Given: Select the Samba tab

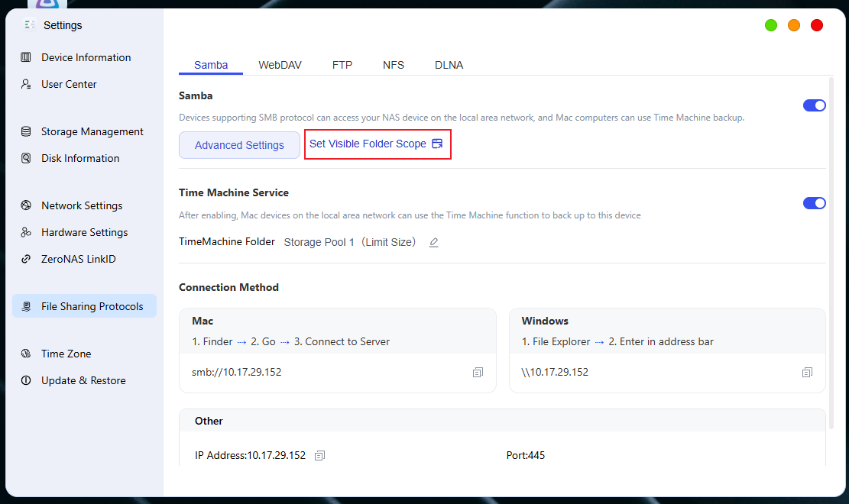Looking at the screenshot, I should click(x=211, y=65).
